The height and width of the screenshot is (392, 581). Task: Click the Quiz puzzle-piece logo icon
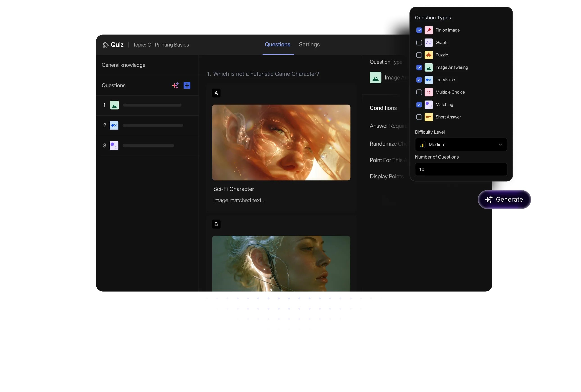(105, 45)
